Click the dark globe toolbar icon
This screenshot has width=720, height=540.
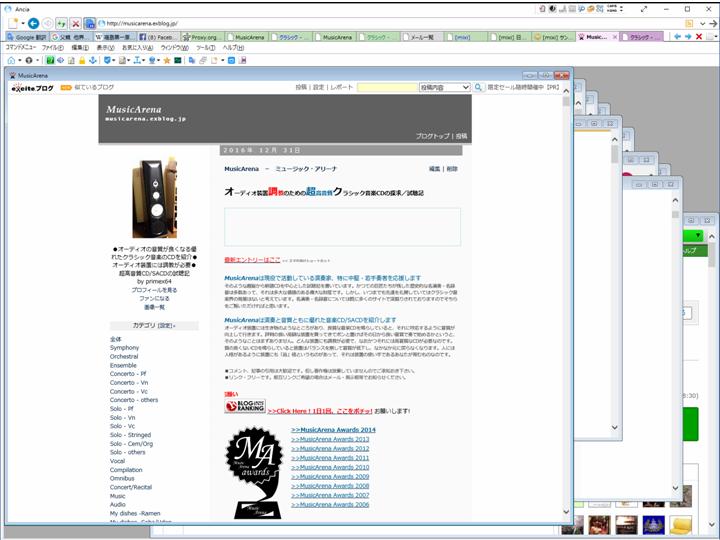28,60
